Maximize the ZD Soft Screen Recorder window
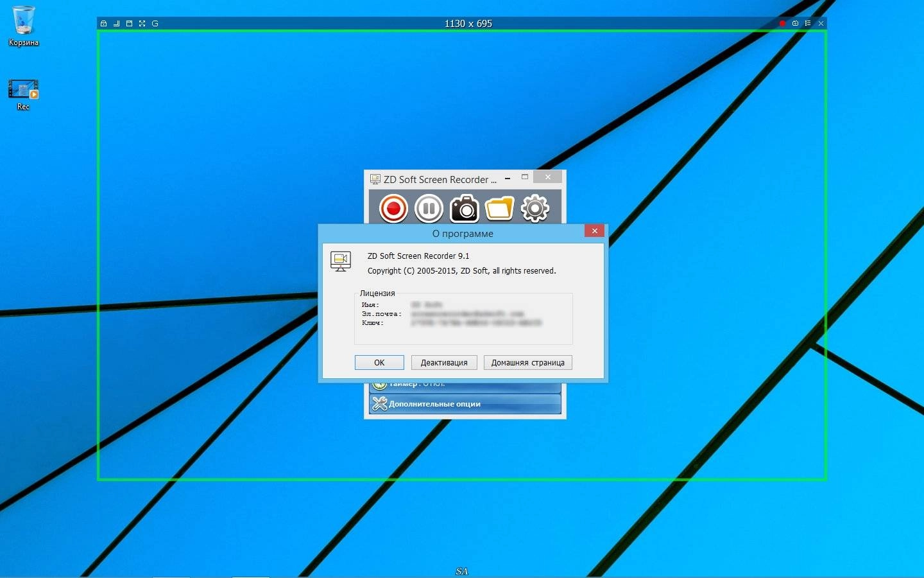Screen dimensions: 924x578 pyautogui.click(x=525, y=177)
